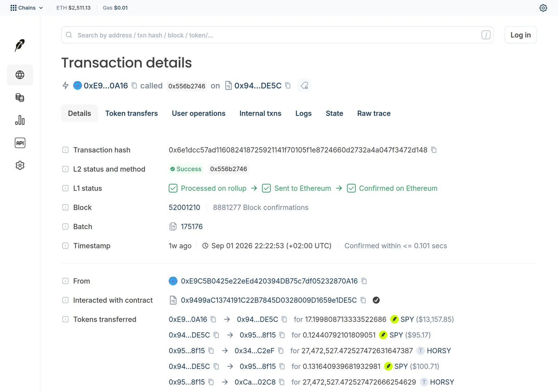Open the sidebar settings gear icon
The width and height of the screenshot is (558, 392).
click(x=20, y=166)
